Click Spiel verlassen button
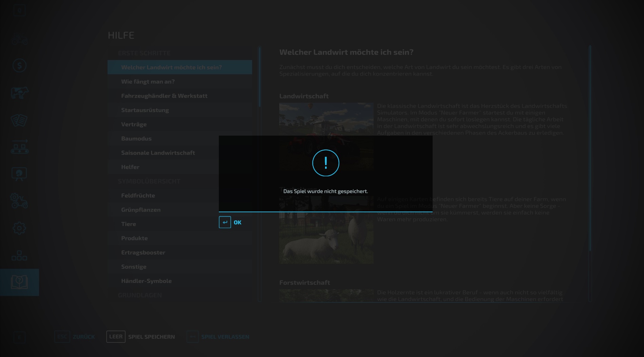This screenshot has height=357, width=644. [x=218, y=337]
